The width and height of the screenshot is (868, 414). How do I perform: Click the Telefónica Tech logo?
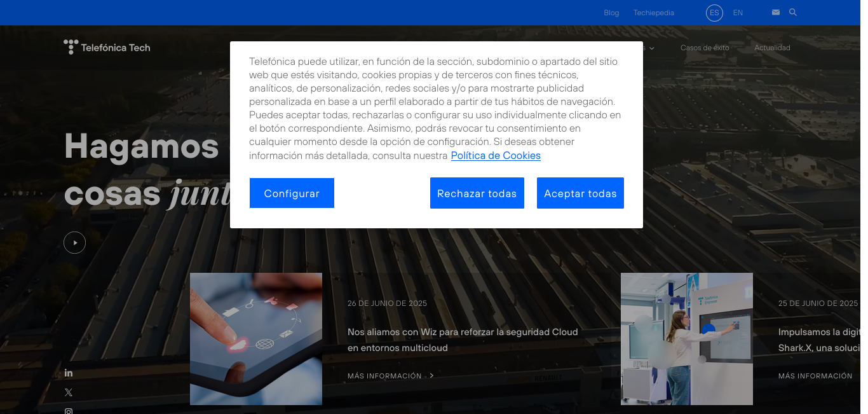point(107,47)
